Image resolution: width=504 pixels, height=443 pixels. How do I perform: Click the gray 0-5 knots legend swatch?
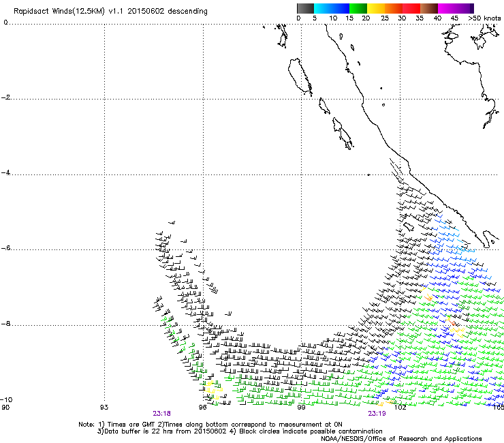[x=305, y=8]
